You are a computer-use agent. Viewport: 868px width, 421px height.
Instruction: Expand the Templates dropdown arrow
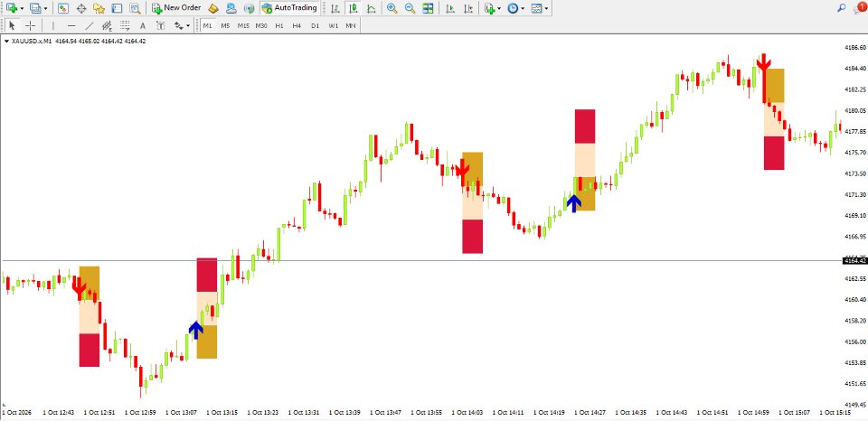click(x=546, y=8)
